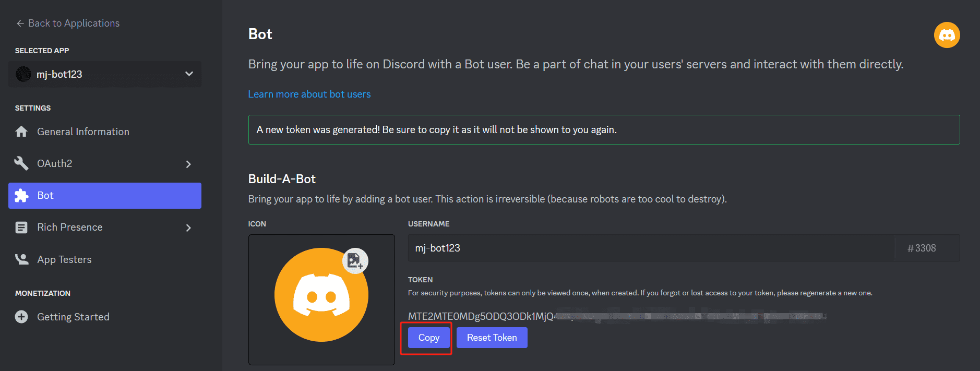Click the large orange bot icon thumbnail
The image size is (980, 371).
321,295
